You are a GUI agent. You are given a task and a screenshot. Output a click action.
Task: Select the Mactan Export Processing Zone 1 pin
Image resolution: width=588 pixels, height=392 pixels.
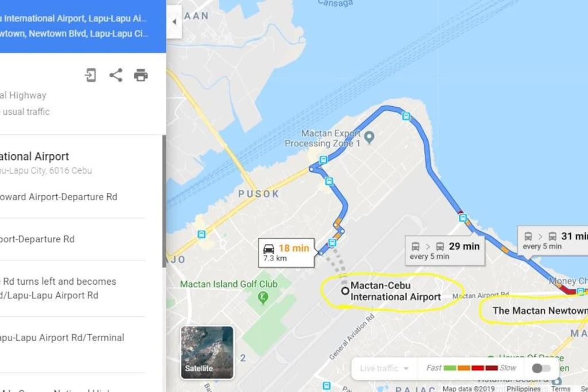click(x=369, y=138)
